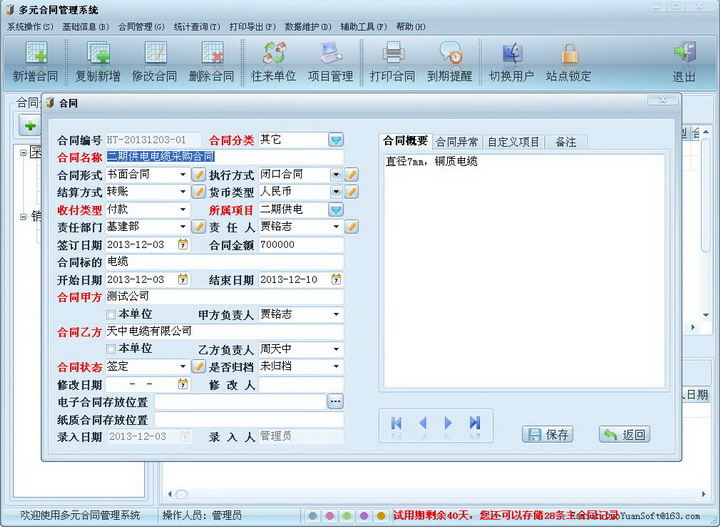Screen dimensions: 720x527
Task: Switch to the 合同异常 tab
Action: tap(457, 142)
